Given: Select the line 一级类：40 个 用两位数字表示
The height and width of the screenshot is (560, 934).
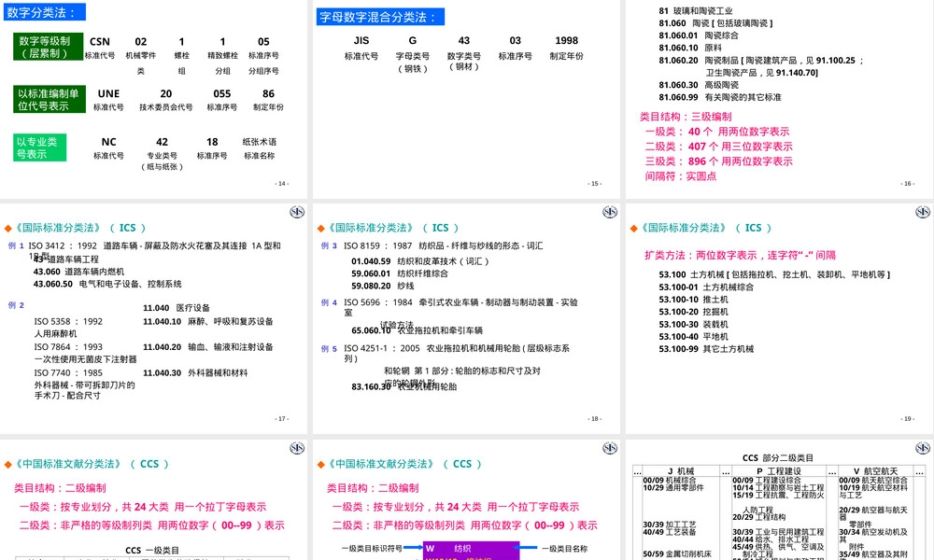Looking at the screenshot, I should [x=716, y=132].
